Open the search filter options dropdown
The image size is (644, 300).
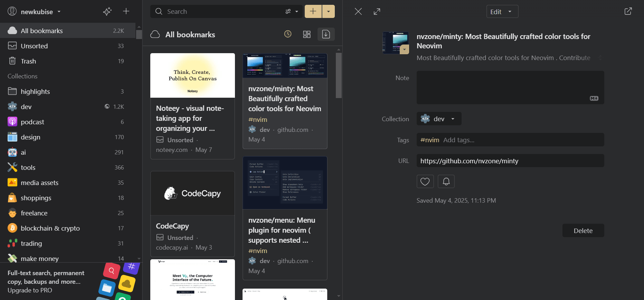point(292,11)
